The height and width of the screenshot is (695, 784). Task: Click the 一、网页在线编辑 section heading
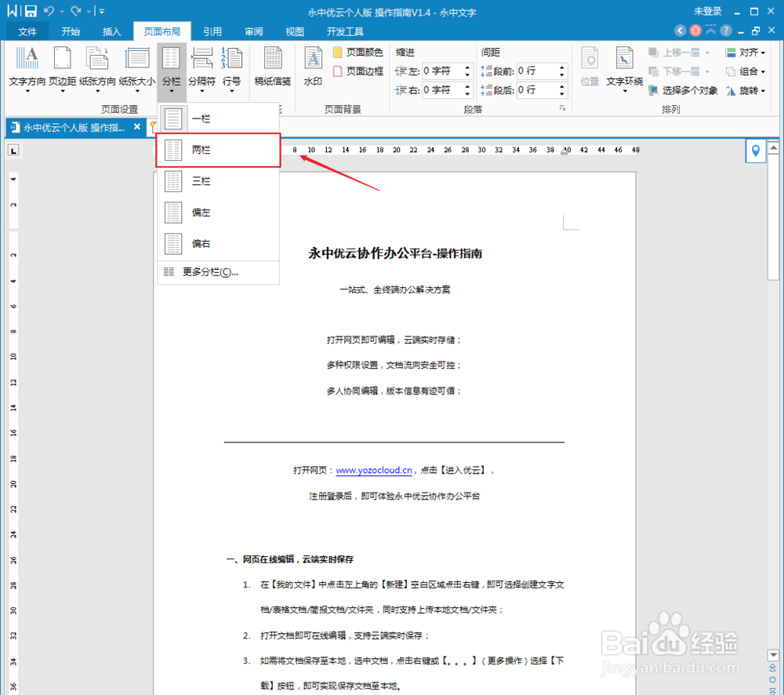pyautogui.click(x=290, y=559)
